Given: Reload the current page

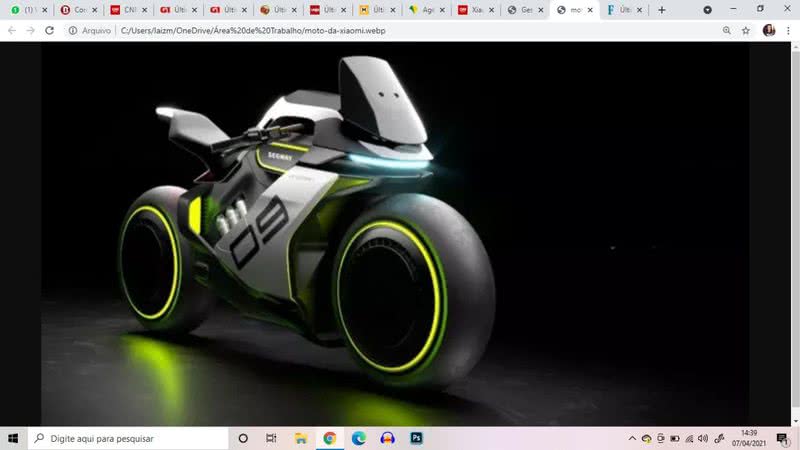Looking at the screenshot, I should click(x=49, y=31).
